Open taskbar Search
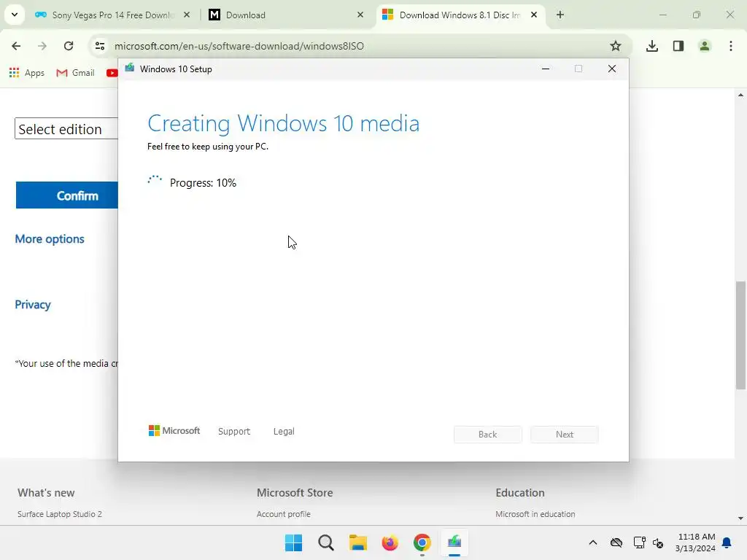747x560 pixels. click(x=326, y=542)
